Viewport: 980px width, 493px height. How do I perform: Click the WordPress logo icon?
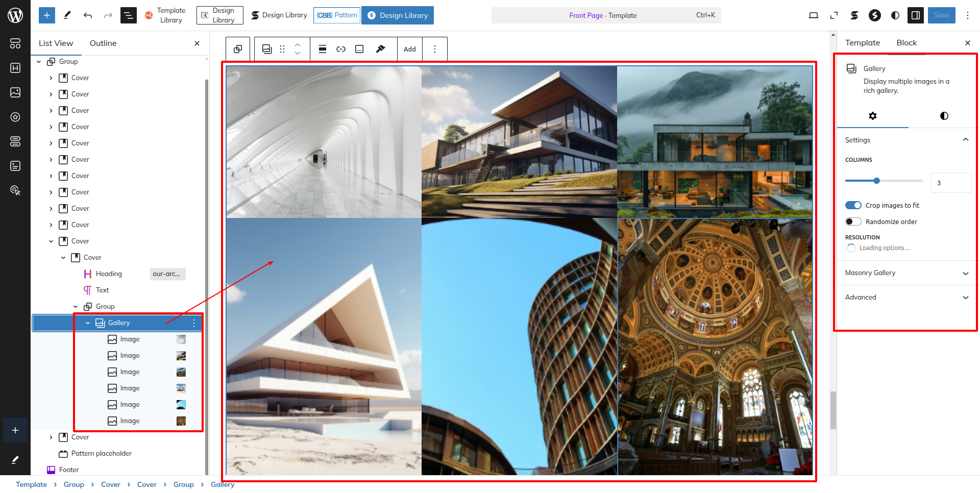pos(15,15)
